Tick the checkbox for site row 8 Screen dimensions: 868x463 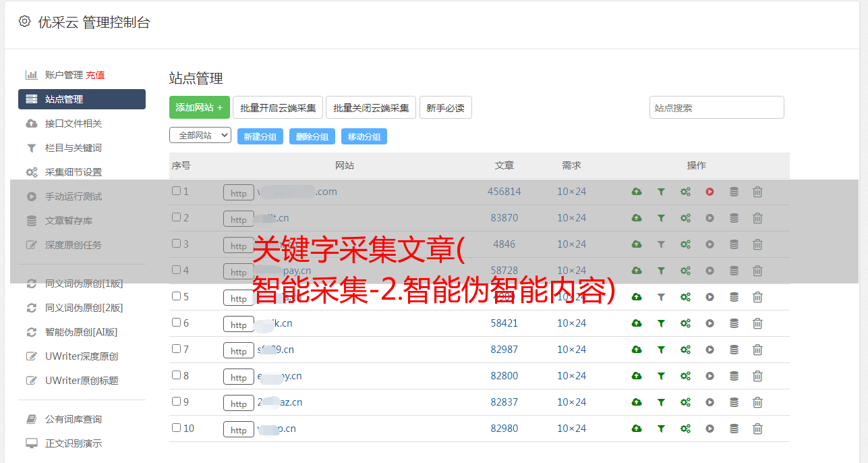(176, 375)
